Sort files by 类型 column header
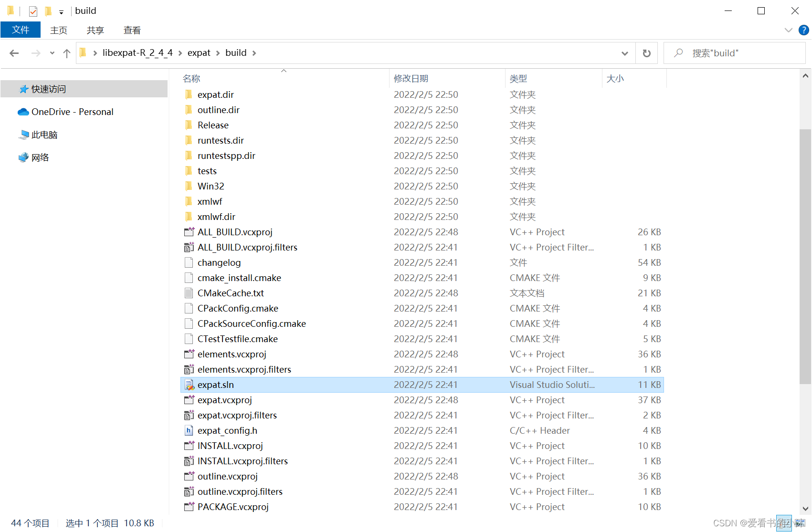812x532 pixels. point(554,78)
